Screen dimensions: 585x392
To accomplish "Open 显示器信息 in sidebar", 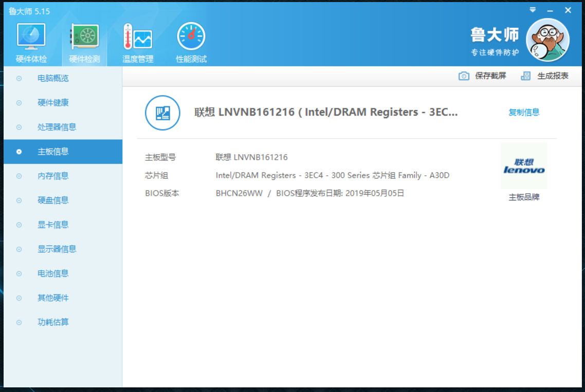I will click(57, 249).
